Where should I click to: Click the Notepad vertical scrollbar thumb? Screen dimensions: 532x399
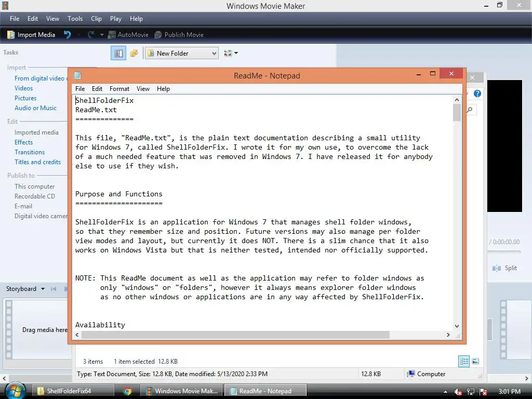pyautogui.click(x=457, y=113)
